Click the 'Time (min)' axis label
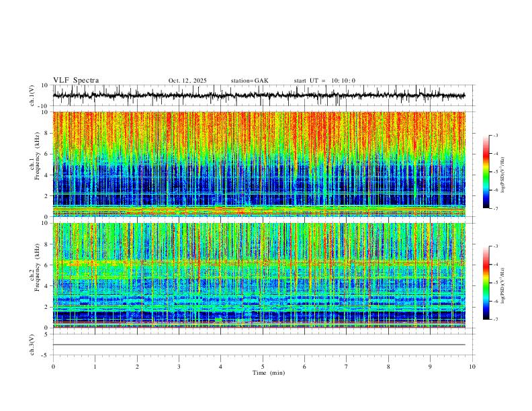 point(269,373)
